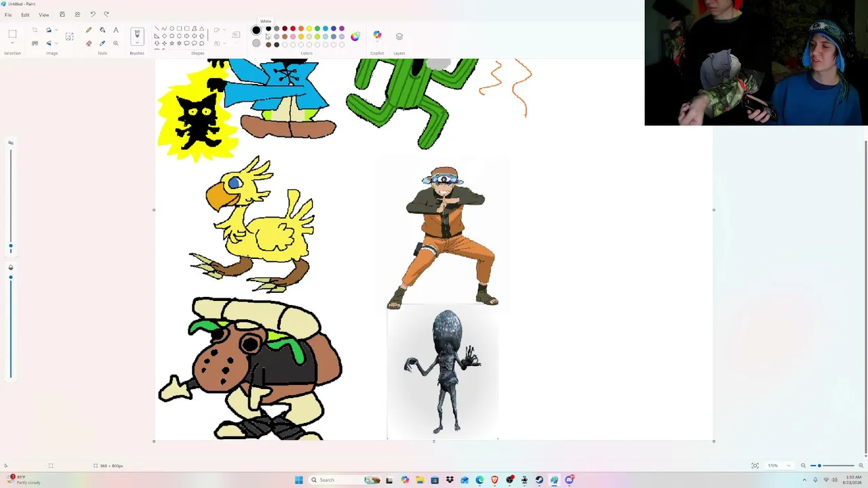
Task: Select Color 1 primary swatch
Action: (256, 30)
